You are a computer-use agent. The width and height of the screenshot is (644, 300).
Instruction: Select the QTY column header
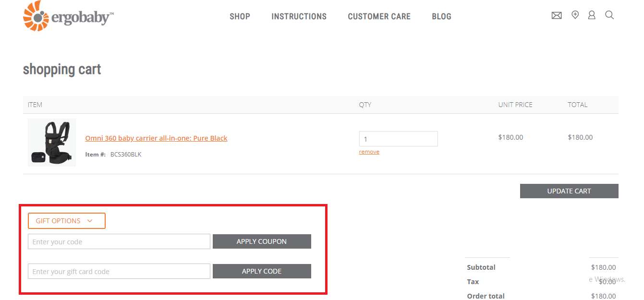coord(365,105)
